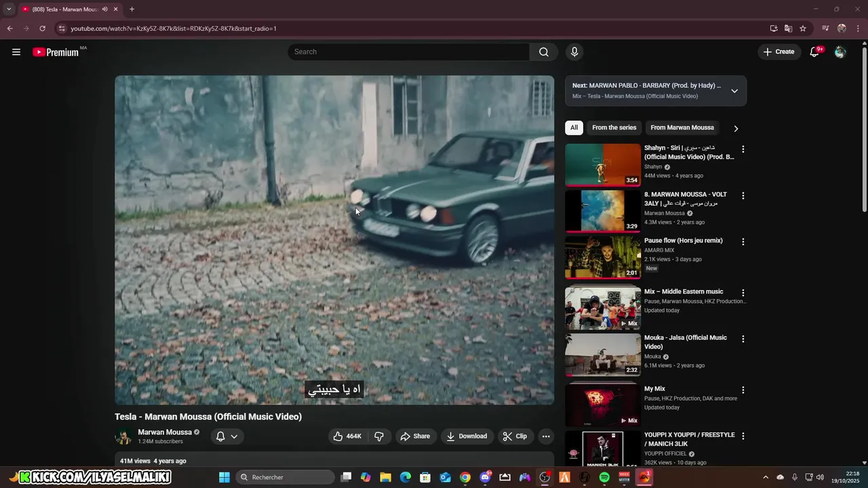Select the All filter chip
This screenshot has width=868, height=488.
tap(574, 127)
